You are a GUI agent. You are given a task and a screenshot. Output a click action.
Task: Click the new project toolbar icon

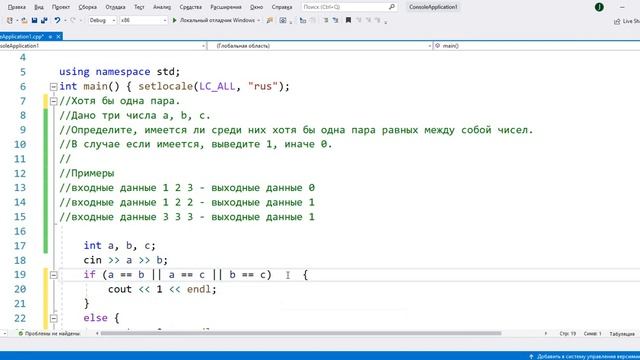10,20
